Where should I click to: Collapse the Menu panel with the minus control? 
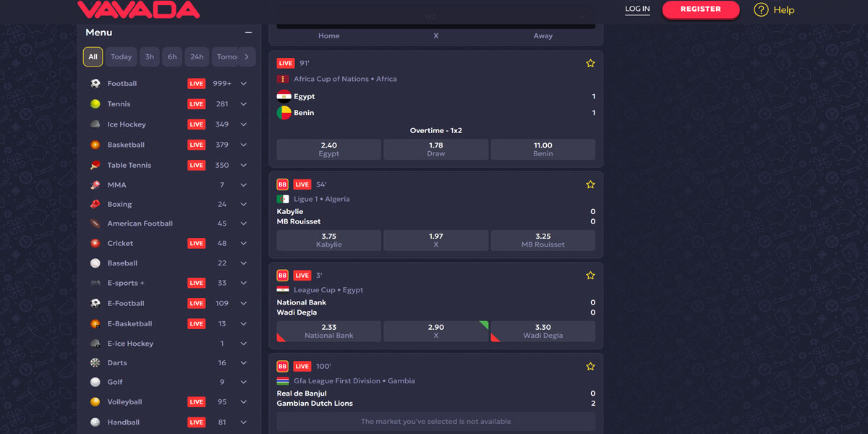(248, 32)
